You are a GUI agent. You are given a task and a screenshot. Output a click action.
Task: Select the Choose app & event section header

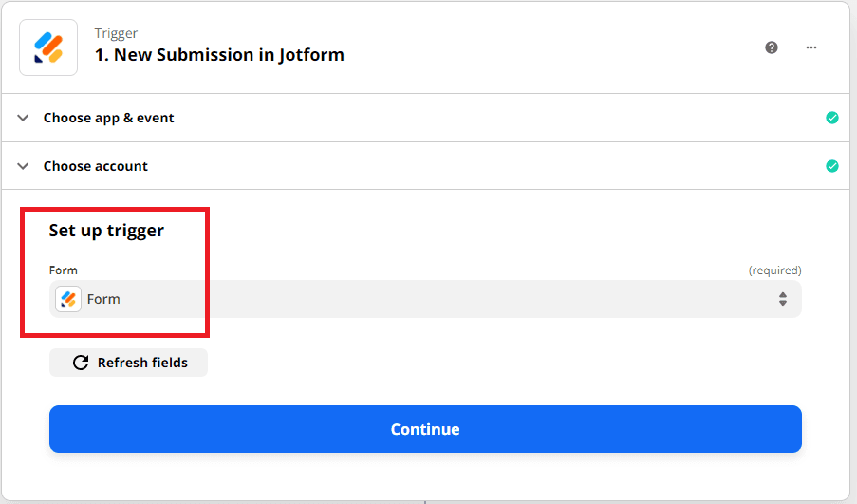(108, 118)
